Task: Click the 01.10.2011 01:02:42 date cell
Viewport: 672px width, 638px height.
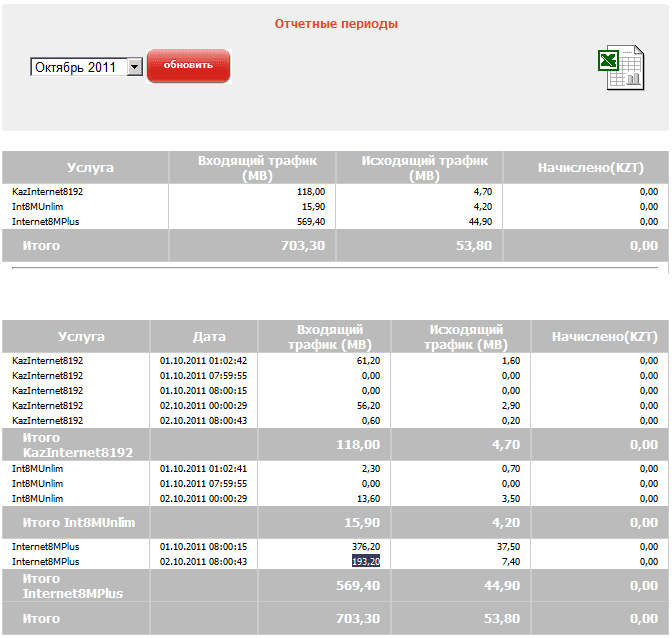Action: (204, 361)
